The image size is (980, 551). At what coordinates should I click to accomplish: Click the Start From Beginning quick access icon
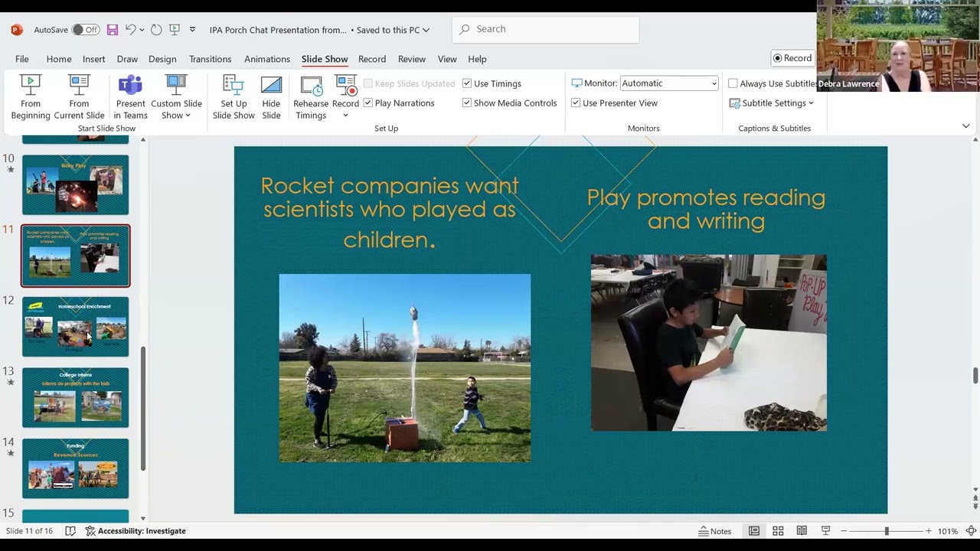[173, 30]
